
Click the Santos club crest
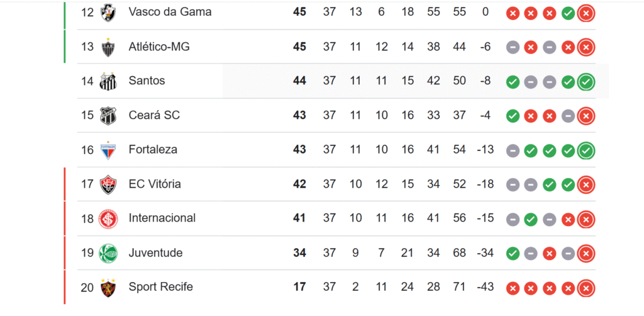pos(108,81)
